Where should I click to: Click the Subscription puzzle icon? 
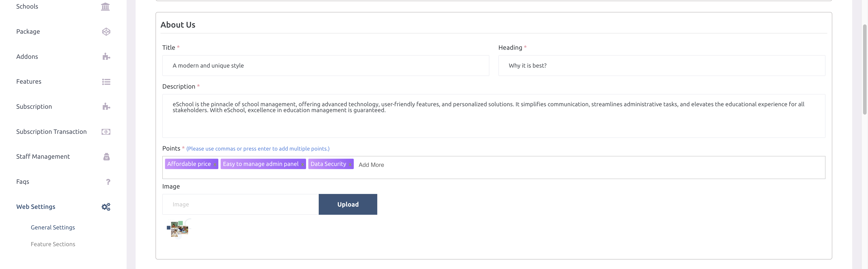106,107
